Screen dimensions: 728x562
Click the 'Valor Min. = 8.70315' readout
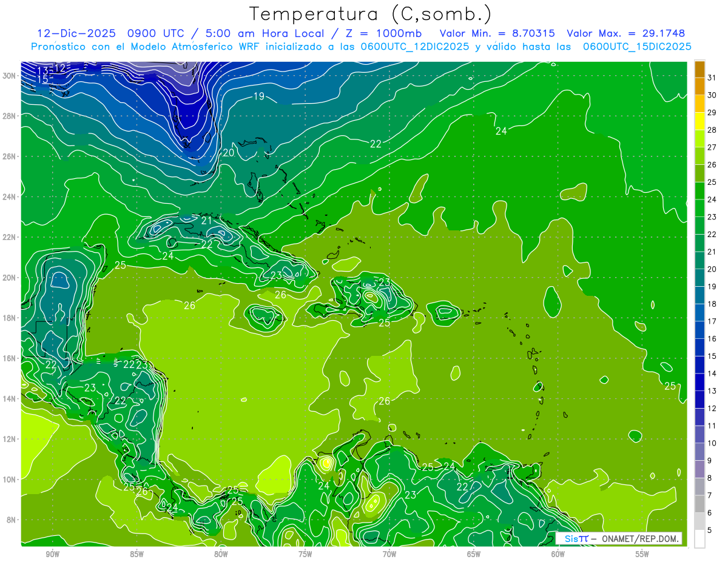tap(496, 33)
